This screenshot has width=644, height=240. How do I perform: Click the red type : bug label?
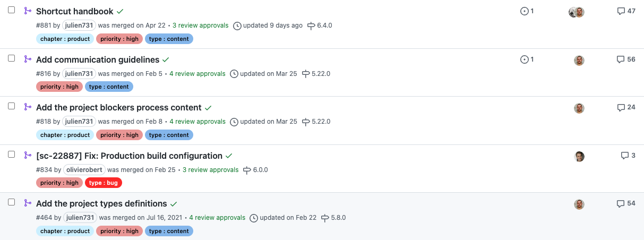104,183
